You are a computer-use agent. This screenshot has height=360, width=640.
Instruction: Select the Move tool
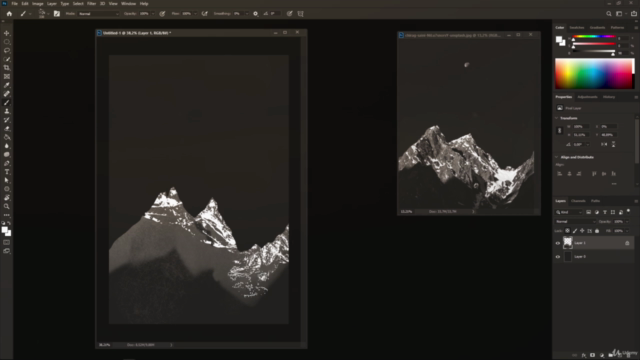click(7, 33)
